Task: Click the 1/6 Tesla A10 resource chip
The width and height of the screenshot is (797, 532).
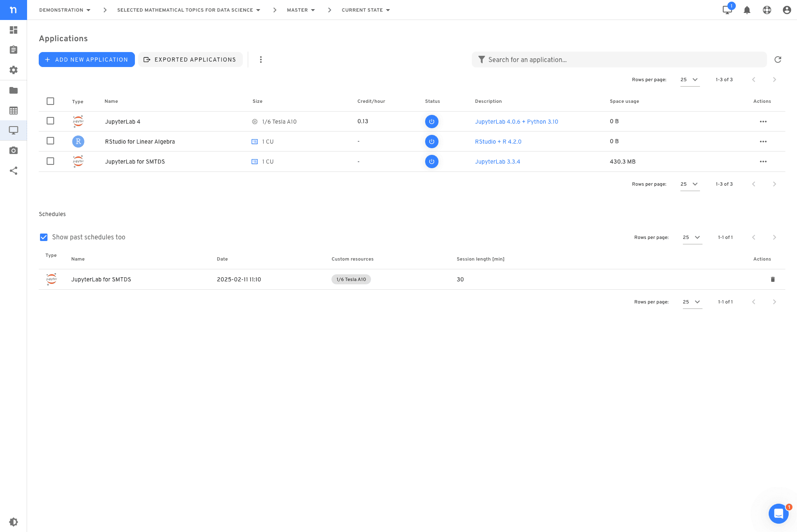Action: 351,279
